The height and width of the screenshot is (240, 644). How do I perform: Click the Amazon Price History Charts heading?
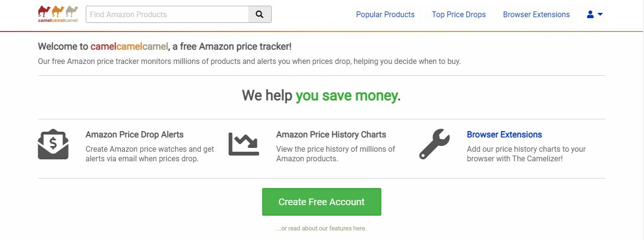point(331,135)
